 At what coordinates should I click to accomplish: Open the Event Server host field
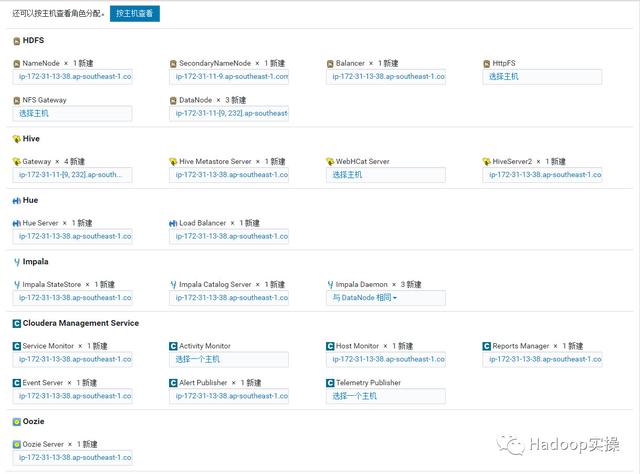point(73,396)
